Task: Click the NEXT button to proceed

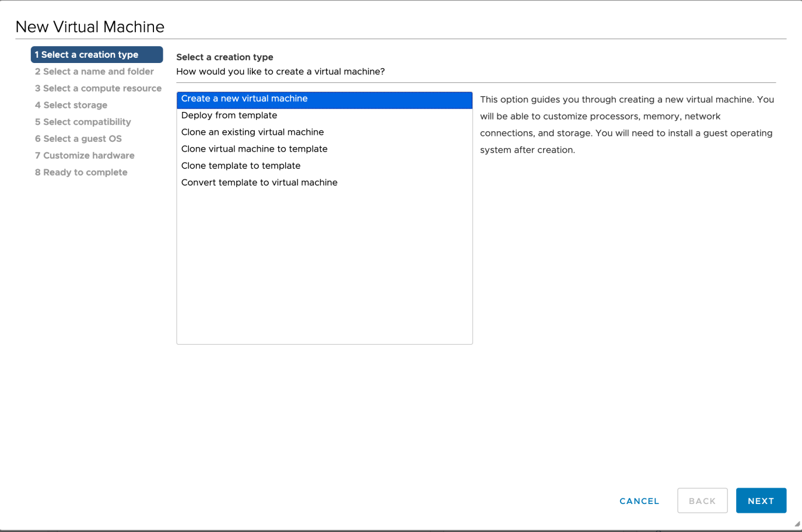Action: 761,501
